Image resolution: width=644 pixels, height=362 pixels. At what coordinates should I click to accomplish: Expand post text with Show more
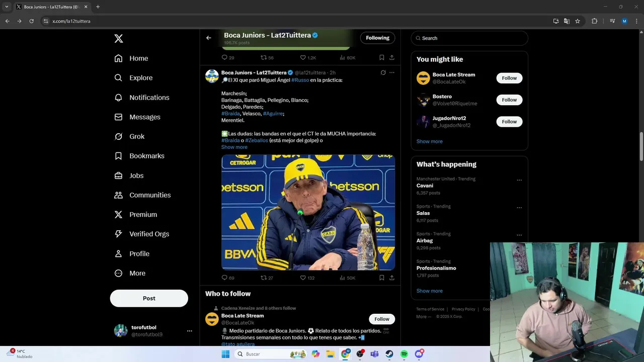click(234, 147)
